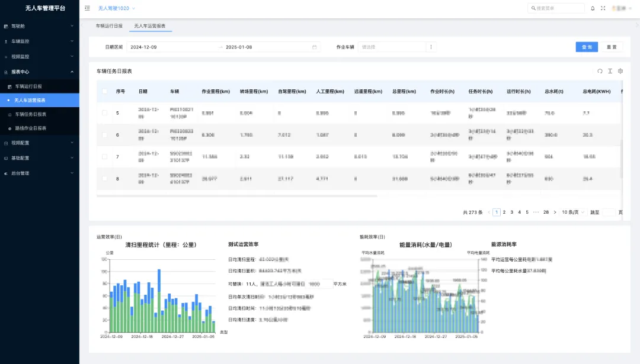Toggle fullscreen mode icon in header
Image resolution: width=640 pixels, height=364 pixels.
(603, 8)
